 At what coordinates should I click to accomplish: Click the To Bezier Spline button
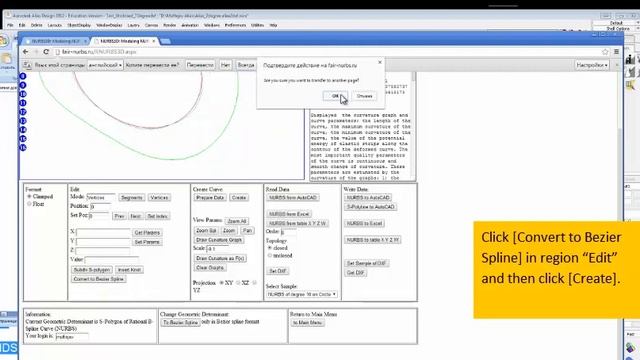click(x=180, y=322)
